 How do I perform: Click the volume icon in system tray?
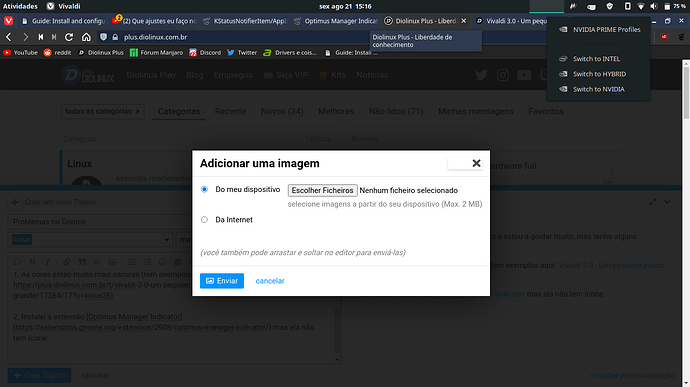tap(654, 6)
